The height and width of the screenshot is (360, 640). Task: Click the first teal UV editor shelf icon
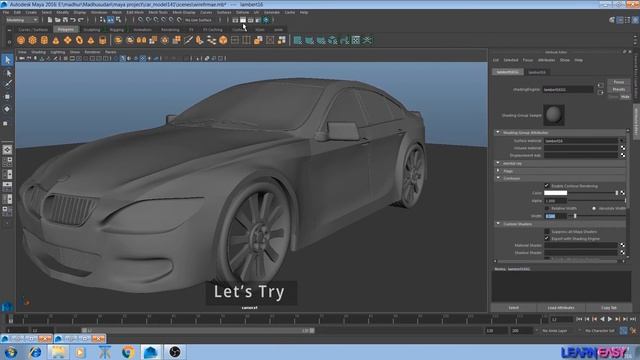click(x=298, y=40)
